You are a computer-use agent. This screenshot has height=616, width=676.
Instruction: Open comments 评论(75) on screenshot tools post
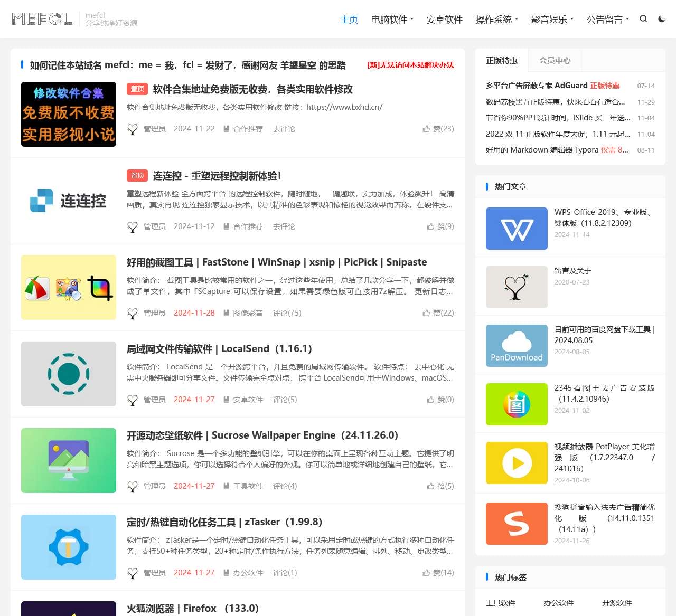pyautogui.click(x=287, y=313)
